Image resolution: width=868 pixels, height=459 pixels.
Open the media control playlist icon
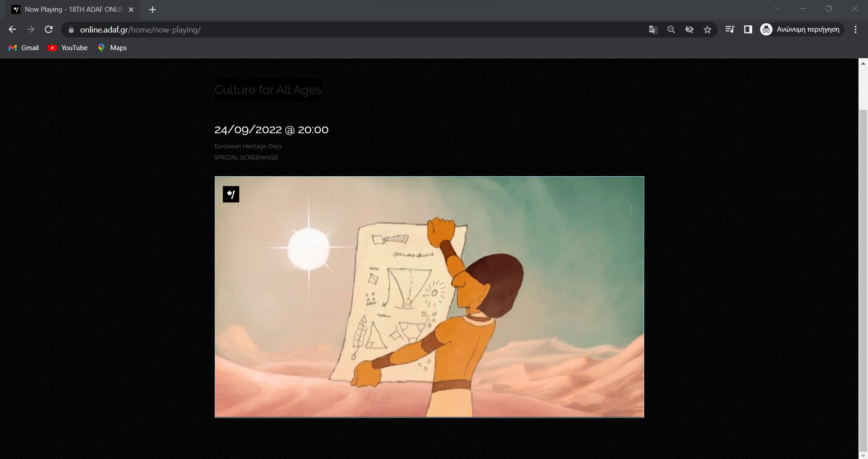(x=730, y=29)
